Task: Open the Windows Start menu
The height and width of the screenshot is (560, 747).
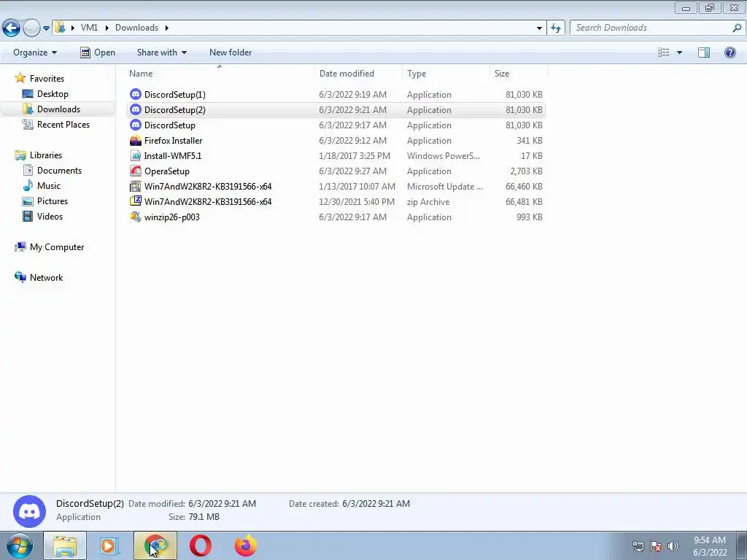Action: tap(20, 545)
